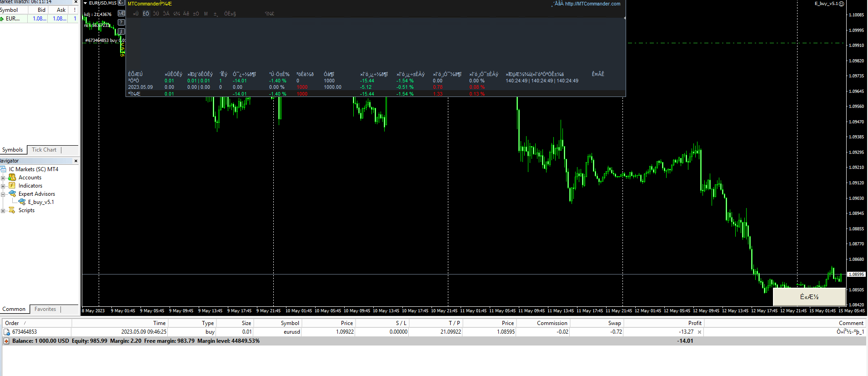This screenshot has width=868, height=376.
Task: Click the S / L column header
Action: coord(382,323)
